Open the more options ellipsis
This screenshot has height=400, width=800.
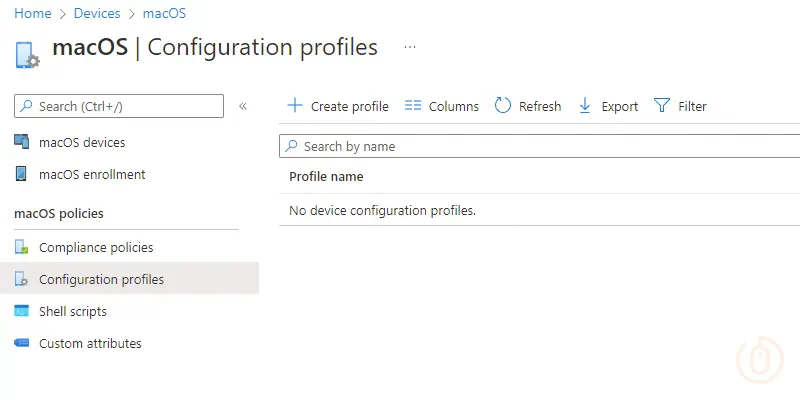point(410,47)
